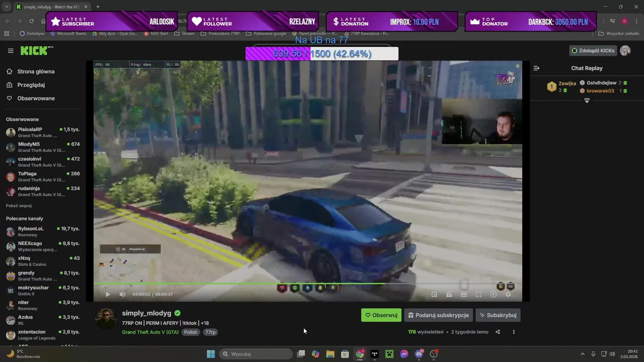Open the Windows Start menu
The image size is (644, 362).
coord(211,354)
